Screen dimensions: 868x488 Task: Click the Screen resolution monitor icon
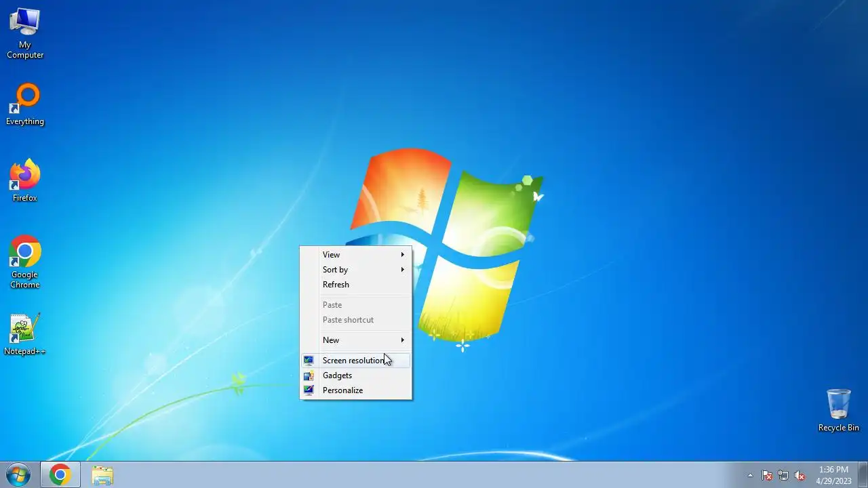309,361
